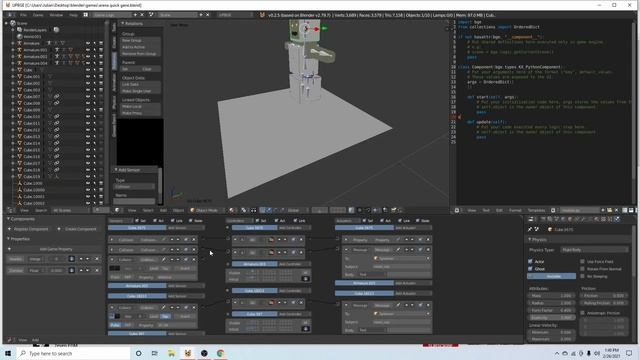The image size is (640, 360).
Task: Toggle Sel checkbox in Sensors header
Action: pyautogui.click(x=137, y=220)
